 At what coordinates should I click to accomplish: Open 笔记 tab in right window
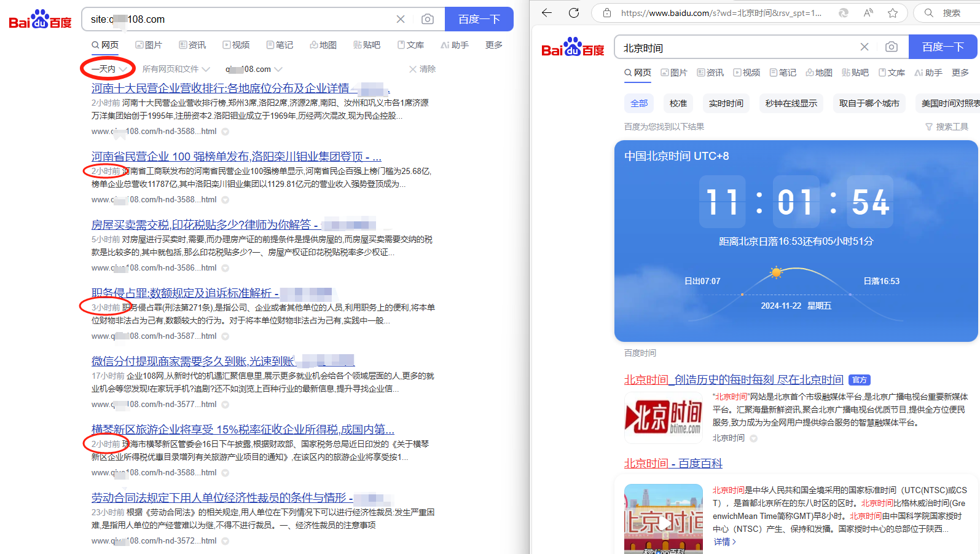(x=783, y=73)
